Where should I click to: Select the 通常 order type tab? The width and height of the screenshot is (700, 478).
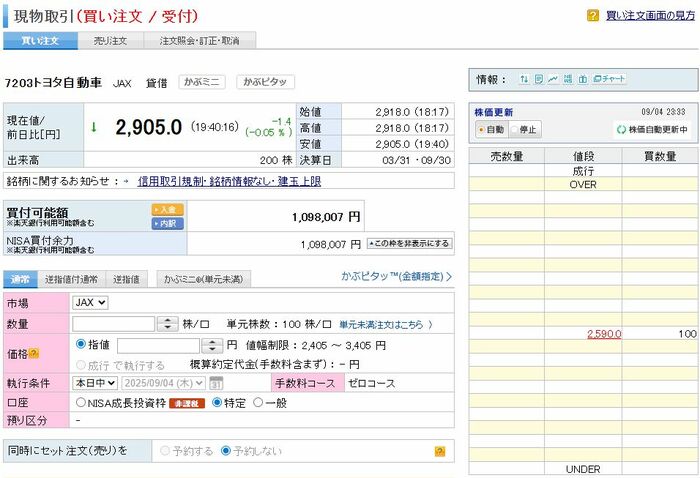20,279
